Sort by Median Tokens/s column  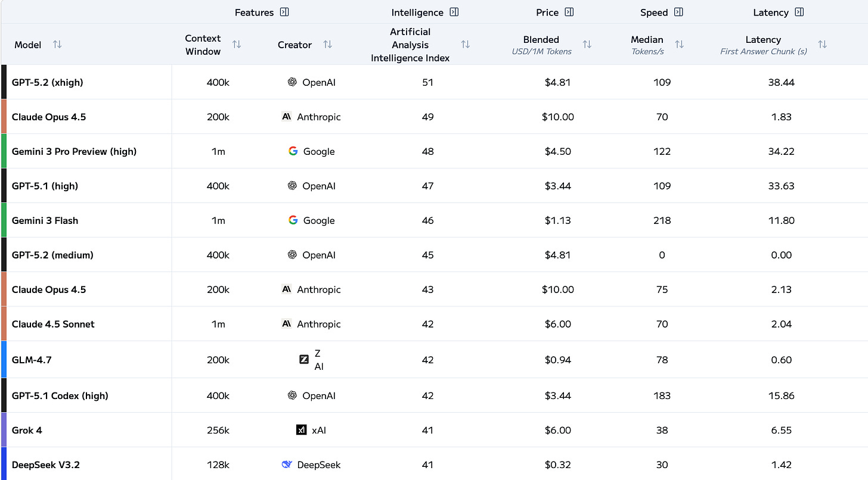(x=679, y=45)
